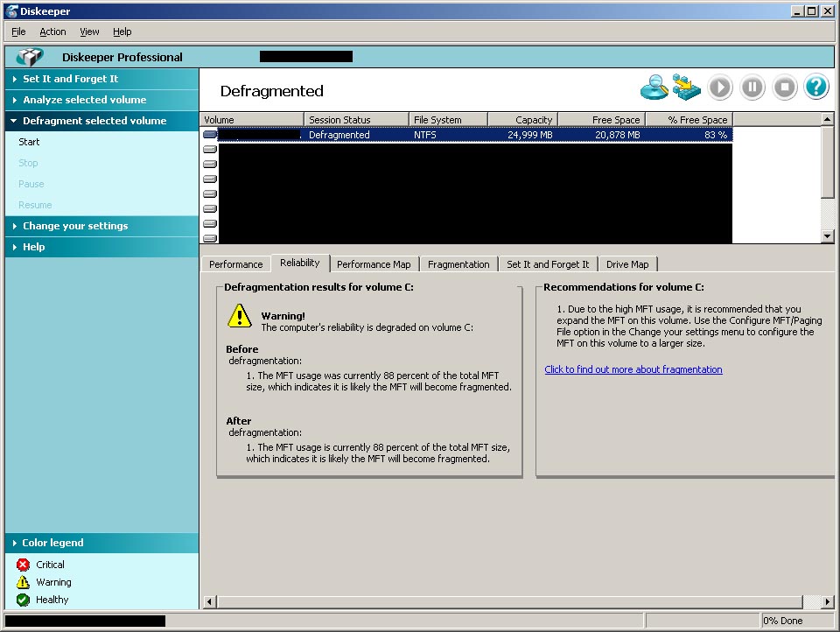Click to find out more about fragmentation link

click(633, 369)
